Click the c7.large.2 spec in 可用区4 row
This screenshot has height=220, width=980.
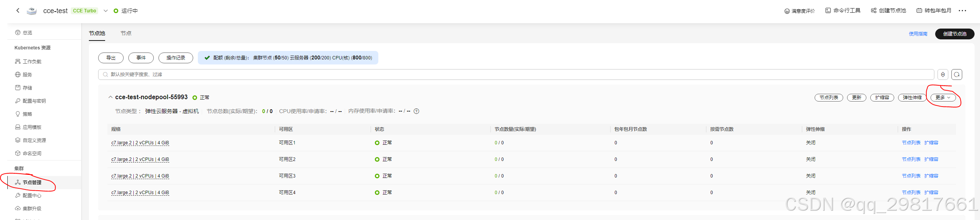pyautogui.click(x=140, y=193)
